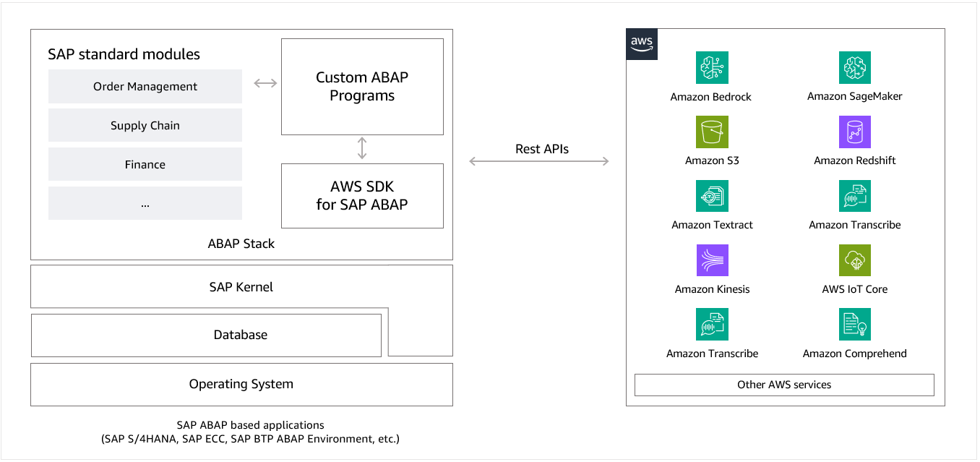980x462 pixels.
Task: Click the Amazon Comprehend icon
Action: (x=854, y=323)
